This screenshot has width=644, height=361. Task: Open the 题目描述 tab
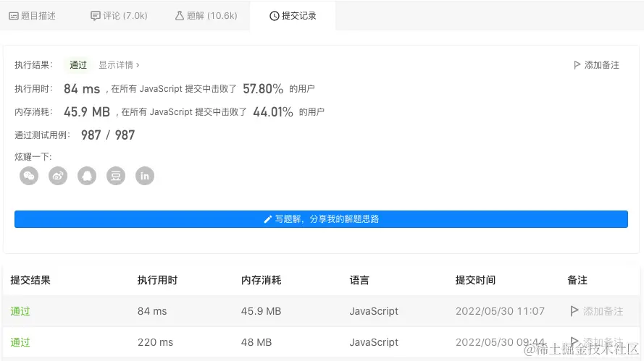click(32, 16)
